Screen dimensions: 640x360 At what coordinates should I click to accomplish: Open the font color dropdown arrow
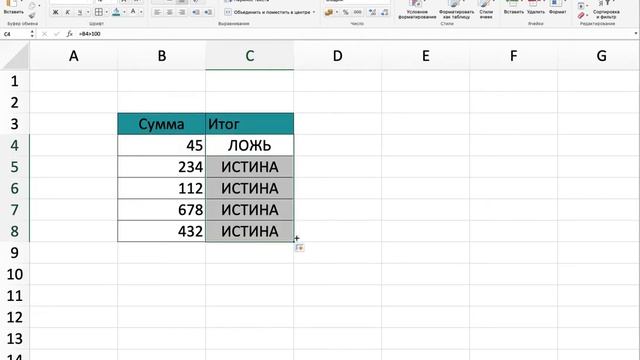[x=141, y=12]
